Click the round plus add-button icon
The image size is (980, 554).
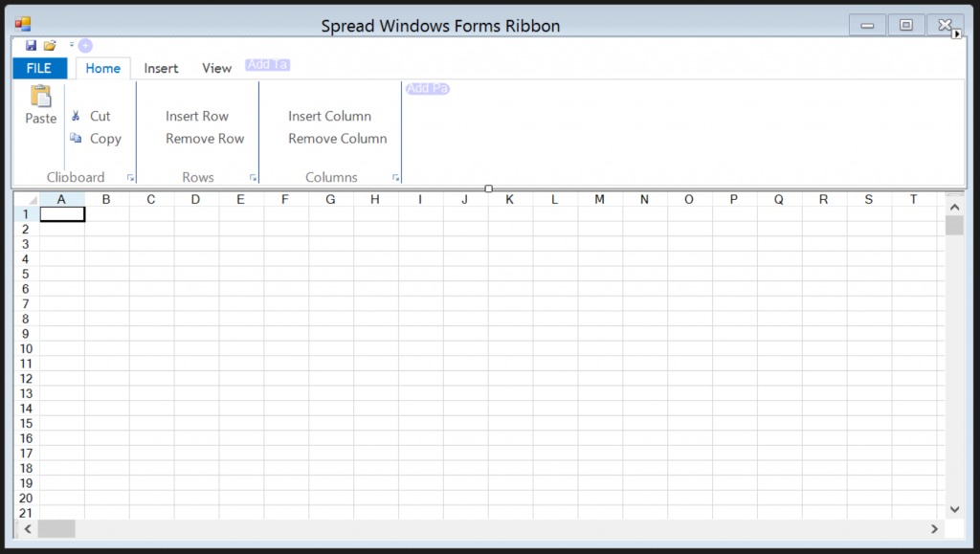coord(85,46)
